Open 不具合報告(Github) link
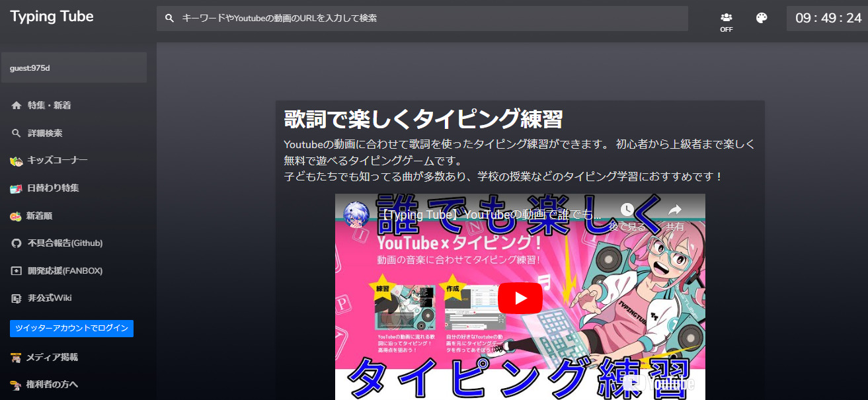868x400 pixels. point(65,243)
